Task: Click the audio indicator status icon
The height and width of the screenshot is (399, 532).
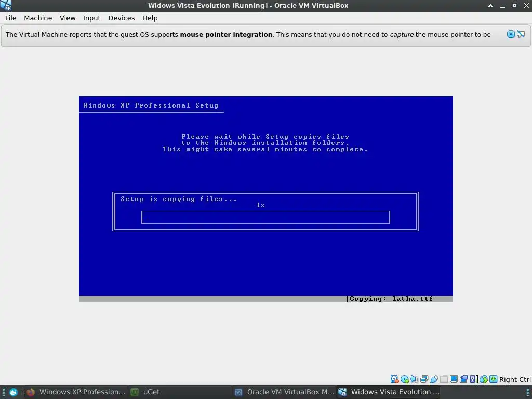Action: pyautogui.click(x=414, y=379)
